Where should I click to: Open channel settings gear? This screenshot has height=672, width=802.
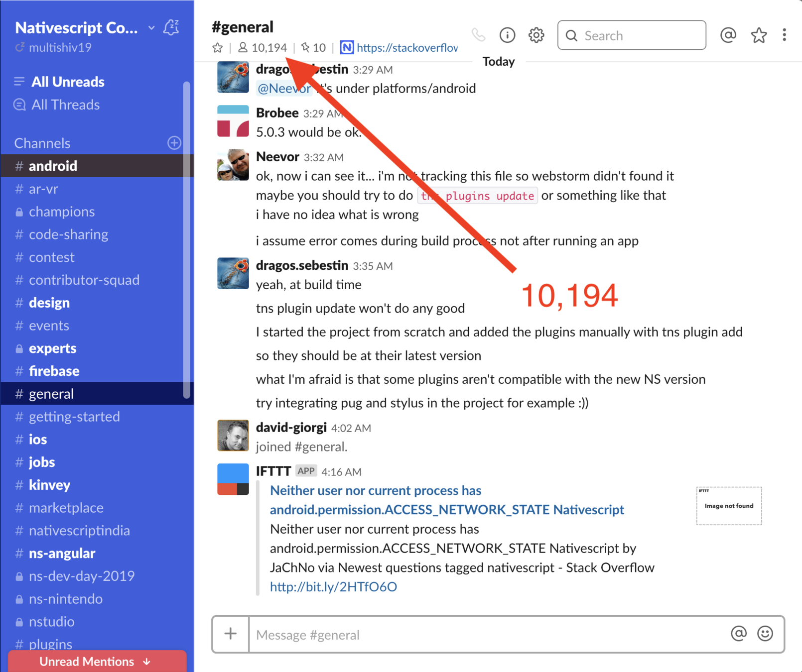(536, 35)
